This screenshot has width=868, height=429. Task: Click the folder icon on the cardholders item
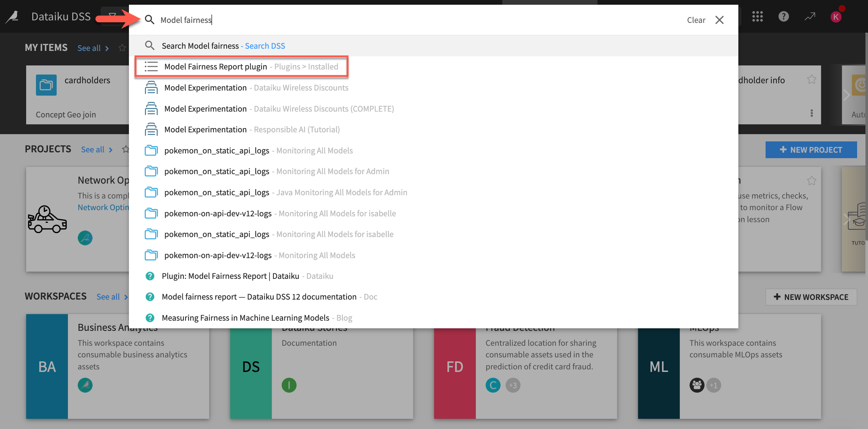pyautogui.click(x=46, y=85)
